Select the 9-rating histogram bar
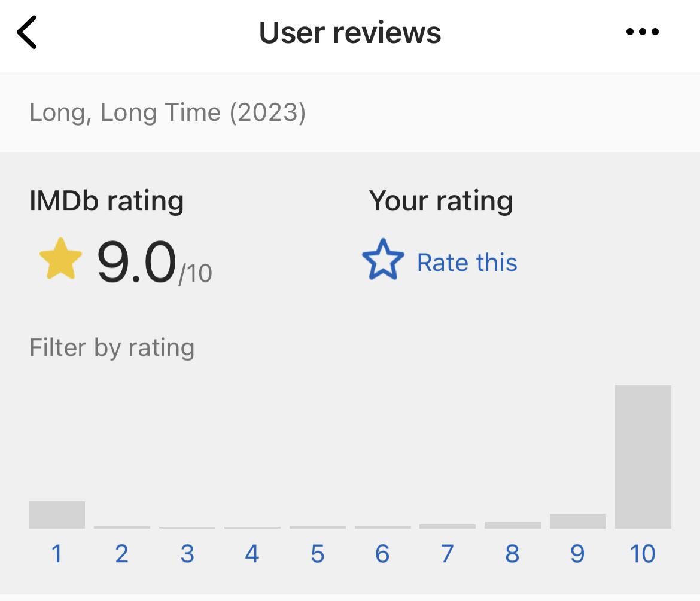 tap(578, 521)
